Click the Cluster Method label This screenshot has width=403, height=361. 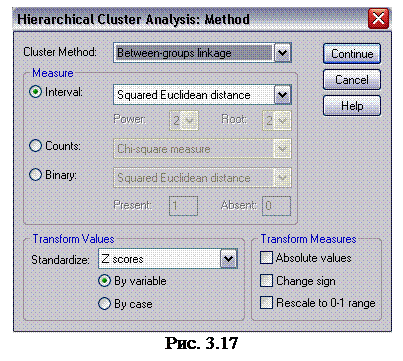pos(60,52)
